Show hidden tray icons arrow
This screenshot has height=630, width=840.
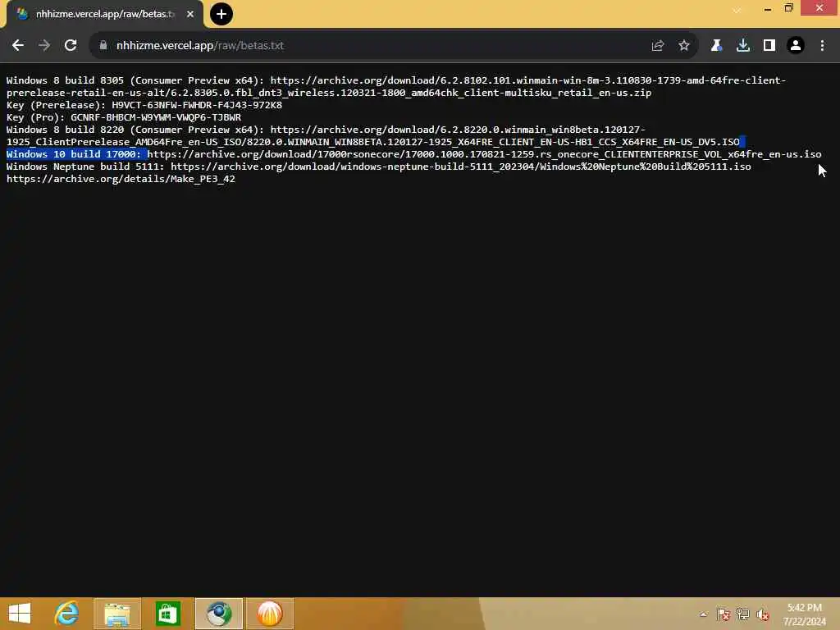(x=703, y=614)
